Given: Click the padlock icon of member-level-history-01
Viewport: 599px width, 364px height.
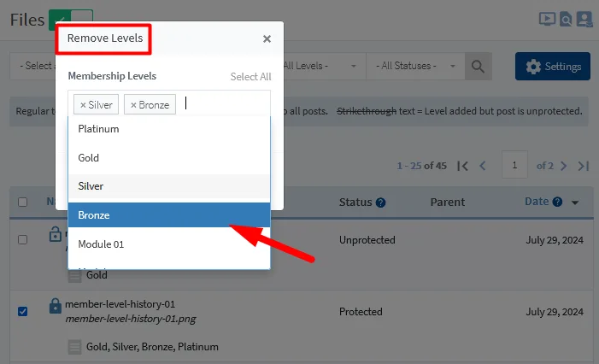Looking at the screenshot, I should point(55,306).
